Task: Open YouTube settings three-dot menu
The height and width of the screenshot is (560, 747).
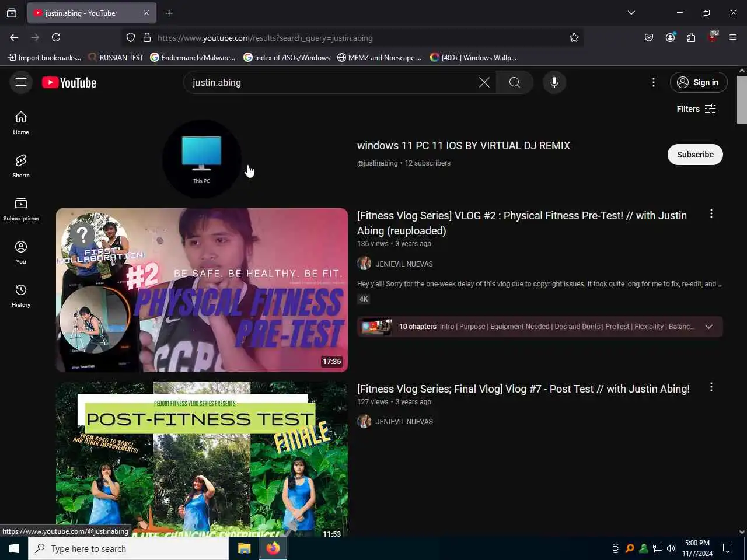Action: [654, 82]
